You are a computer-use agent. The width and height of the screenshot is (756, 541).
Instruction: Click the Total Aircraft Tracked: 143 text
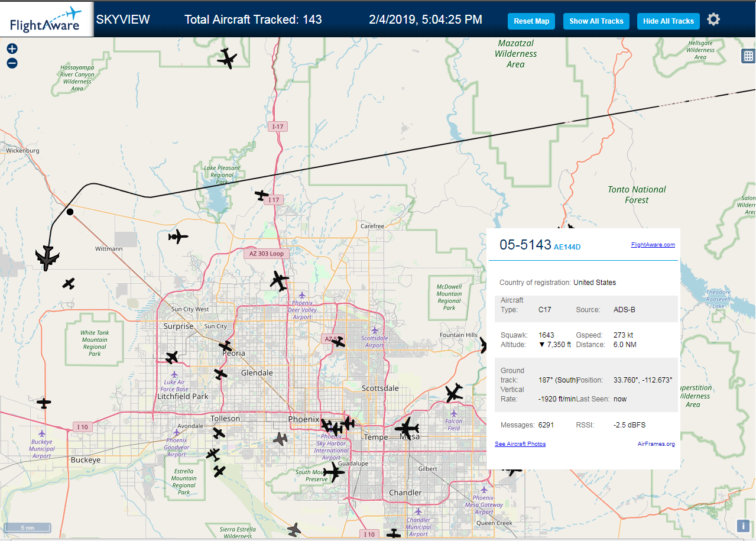click(253, 20)
